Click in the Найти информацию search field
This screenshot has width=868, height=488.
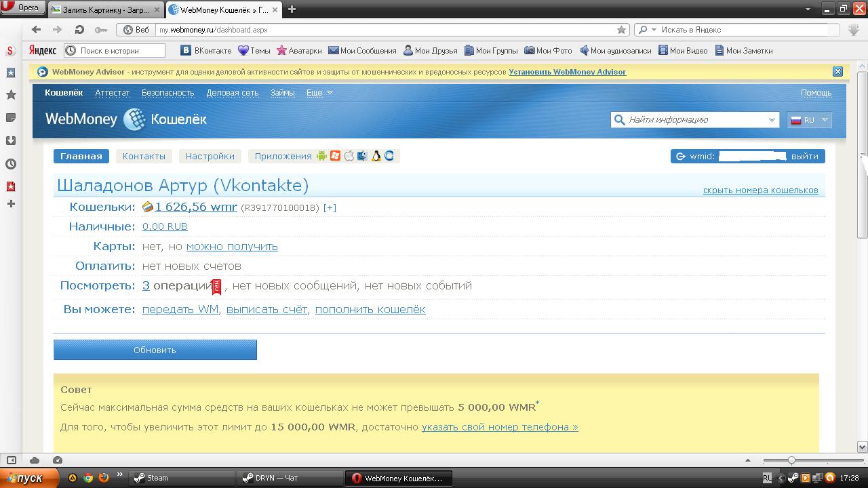pos(695,120)
